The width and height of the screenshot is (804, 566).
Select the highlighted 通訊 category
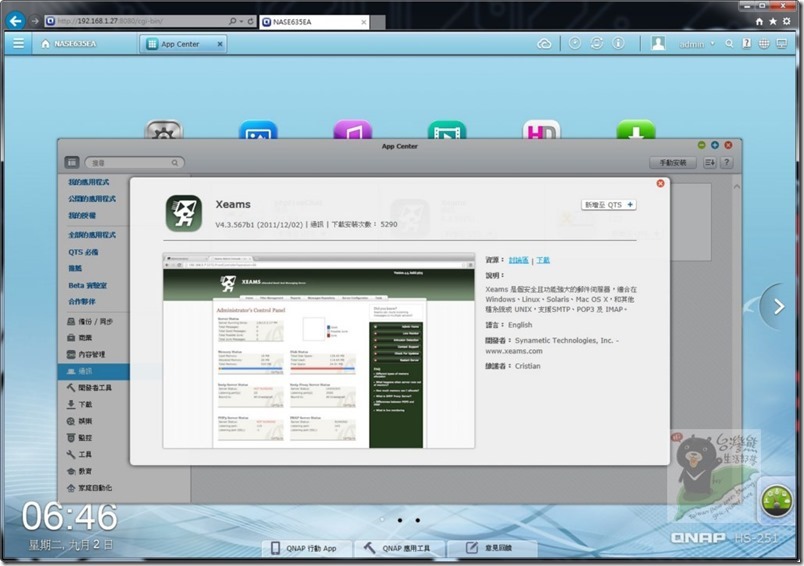pos(94,371)
